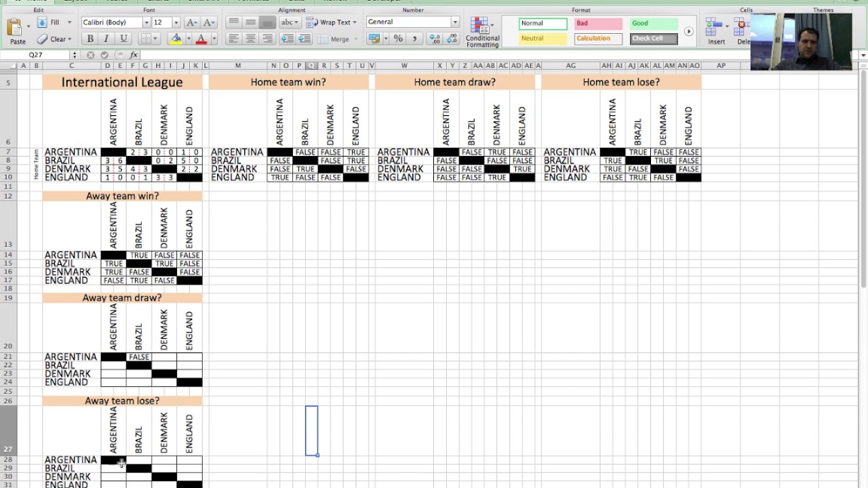Click the Borders icon
This screenshot has height=488, width=868.
[x=146, y=39]
